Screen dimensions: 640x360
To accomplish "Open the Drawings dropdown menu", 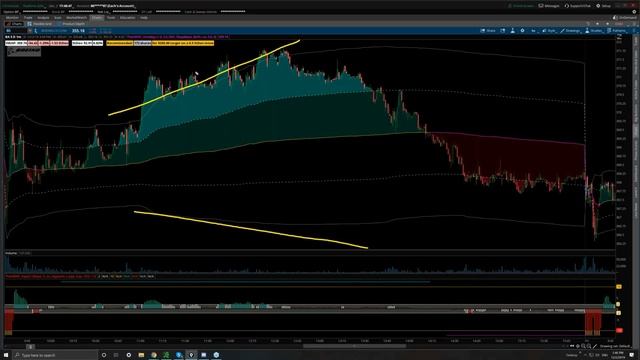I will 571,31.
